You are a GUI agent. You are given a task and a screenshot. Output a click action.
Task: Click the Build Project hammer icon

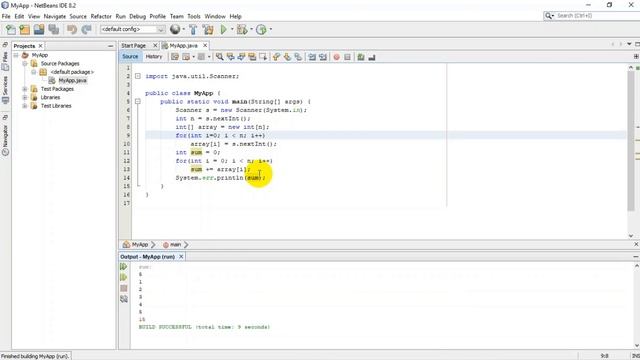193,29
